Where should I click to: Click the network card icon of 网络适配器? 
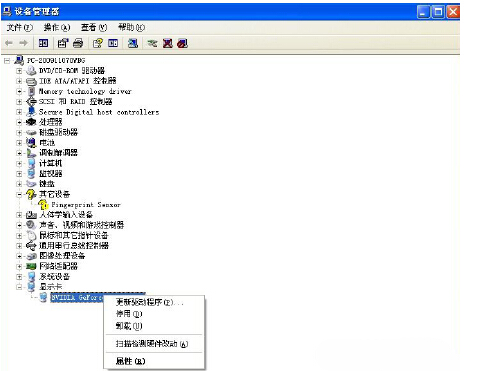point(31,266)
